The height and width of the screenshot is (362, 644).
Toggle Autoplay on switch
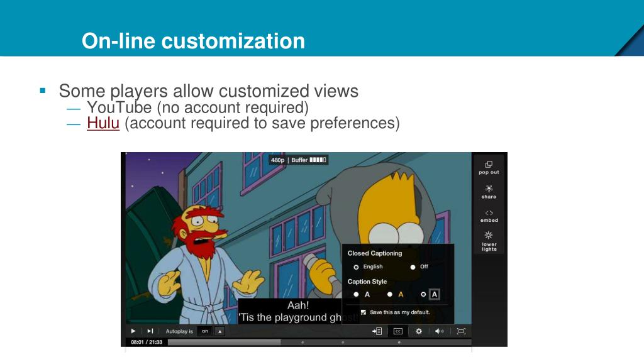(205, 331)
